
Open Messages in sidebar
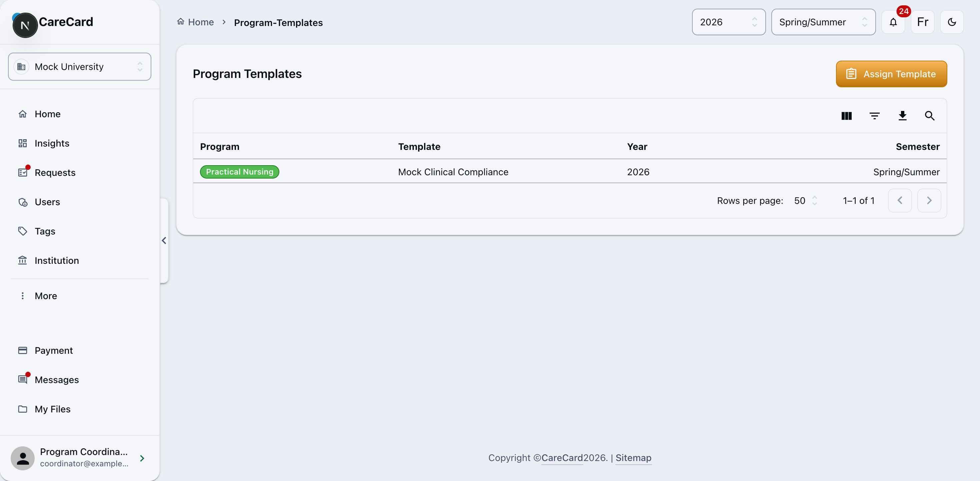pyautogui.click(x=80, y=379)
